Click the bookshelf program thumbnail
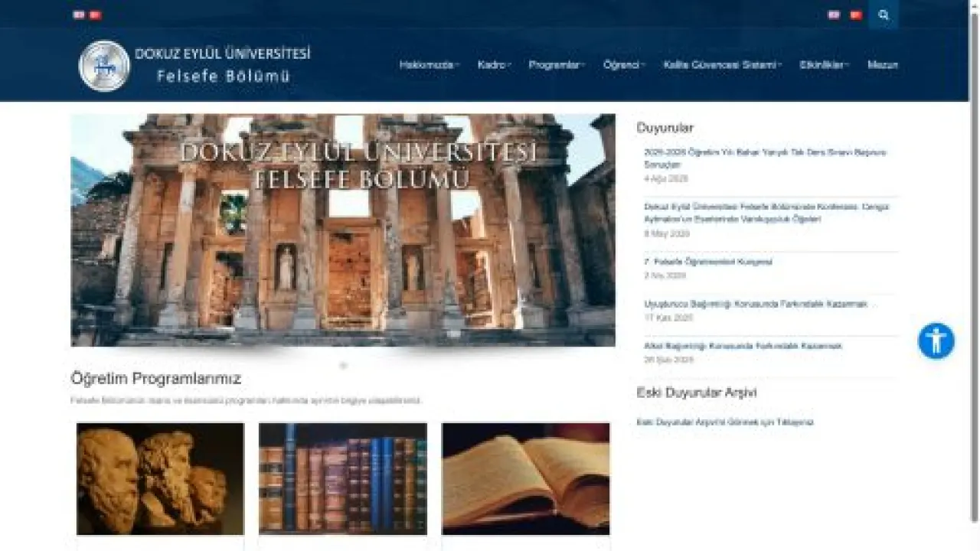The image size is (980, 551). tap(343, 479)
